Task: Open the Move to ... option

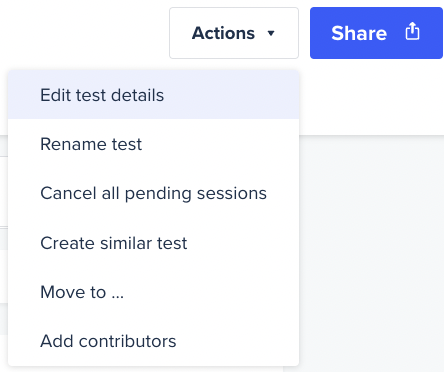Action: [153, 292]
